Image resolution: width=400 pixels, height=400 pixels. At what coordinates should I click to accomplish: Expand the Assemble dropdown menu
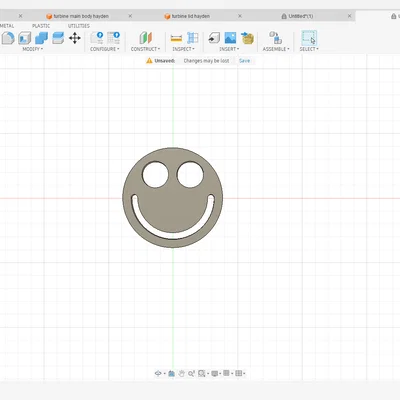[276, 49]
